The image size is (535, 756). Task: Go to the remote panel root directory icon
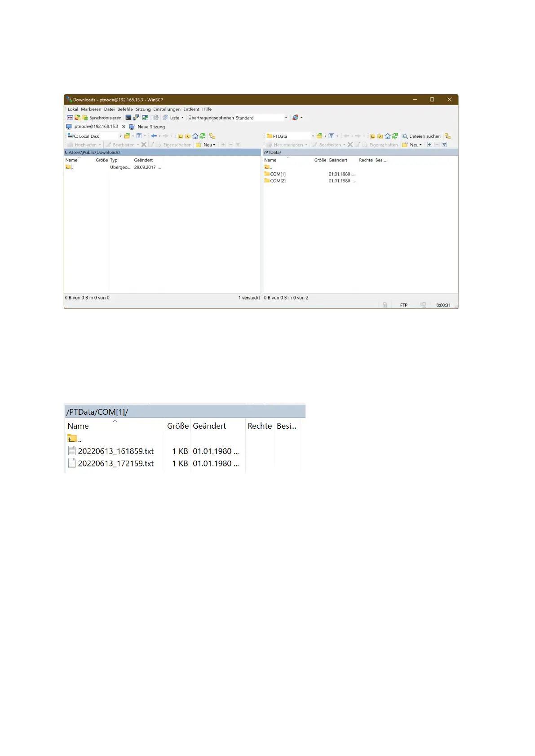point(380,136)
